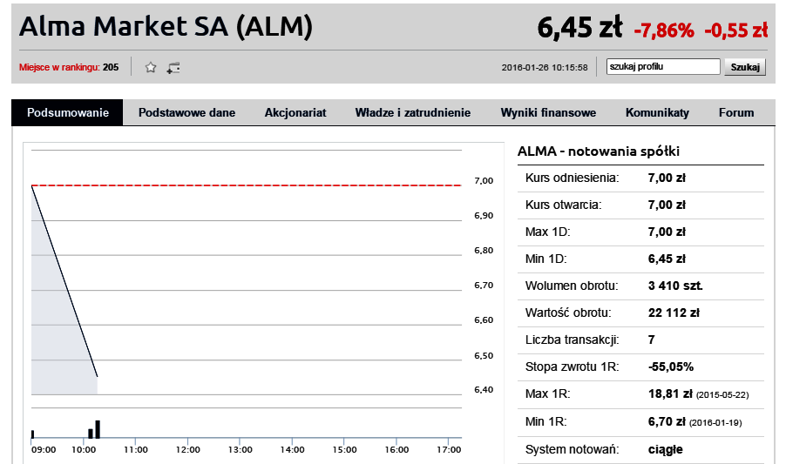Open the Akcjonariat tab

click(295, 113)
